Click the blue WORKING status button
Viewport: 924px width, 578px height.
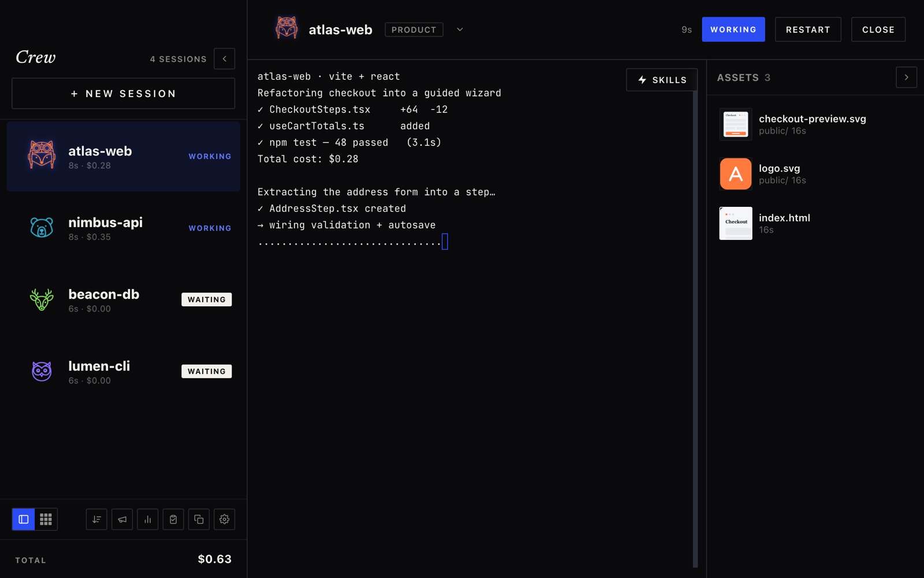pyautogui.click(x=733, y=29)
